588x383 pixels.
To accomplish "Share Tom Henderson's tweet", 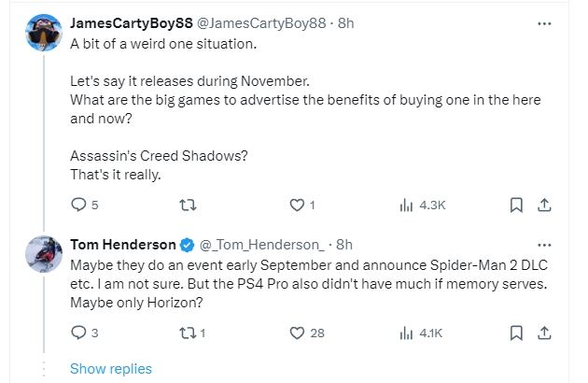I will click(x=546, y=333).
